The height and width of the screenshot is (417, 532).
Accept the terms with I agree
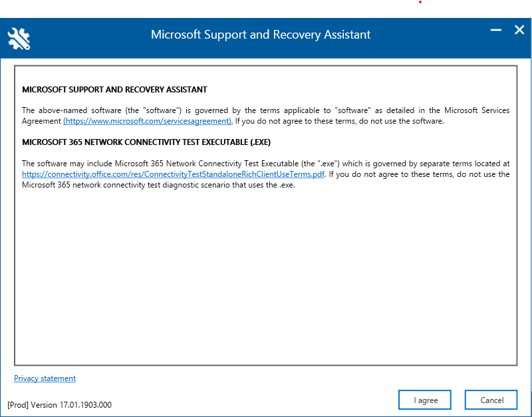425,400
